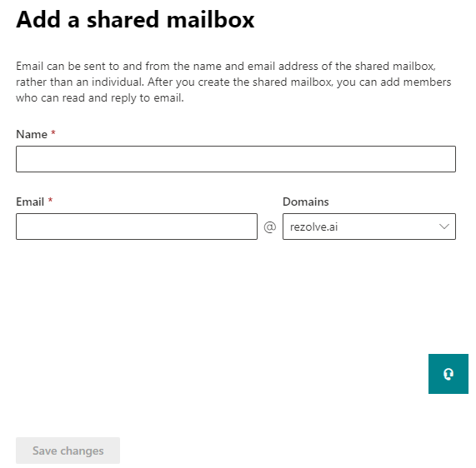Click the Add a shared mailbox heading
Screen dimensions: 476x468
[135, 19]
